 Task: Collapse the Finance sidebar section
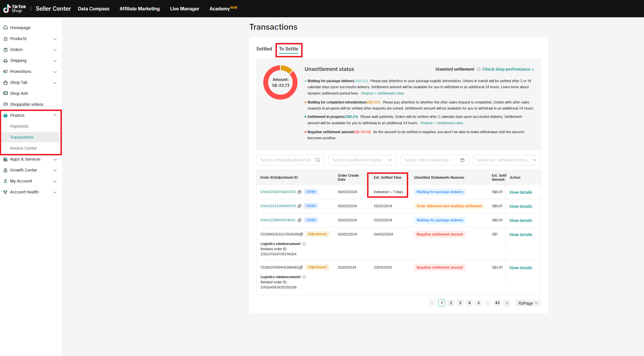55,115
